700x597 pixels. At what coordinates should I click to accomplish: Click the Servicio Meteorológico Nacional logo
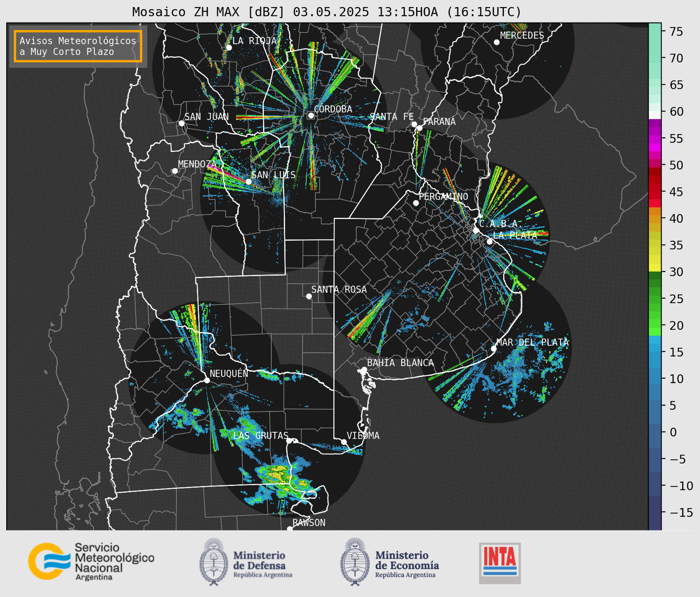91,561
